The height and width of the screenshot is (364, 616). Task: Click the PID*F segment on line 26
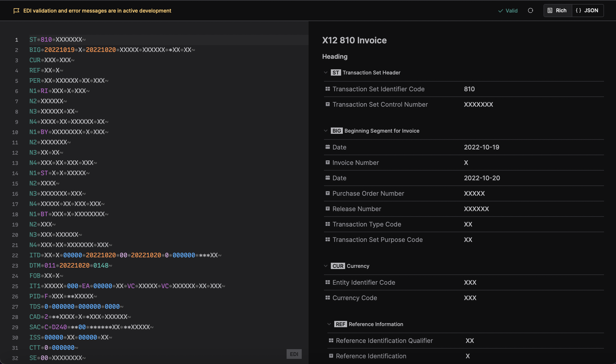point(63,296)
